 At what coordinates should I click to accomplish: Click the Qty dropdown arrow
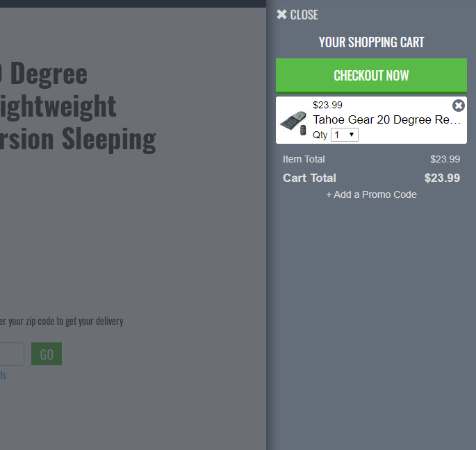[352, 135]
